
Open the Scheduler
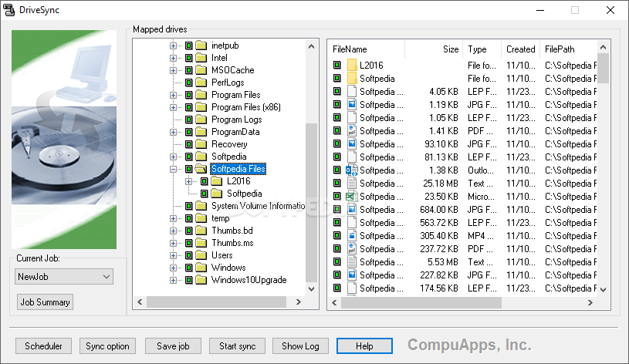coord(43,346)
